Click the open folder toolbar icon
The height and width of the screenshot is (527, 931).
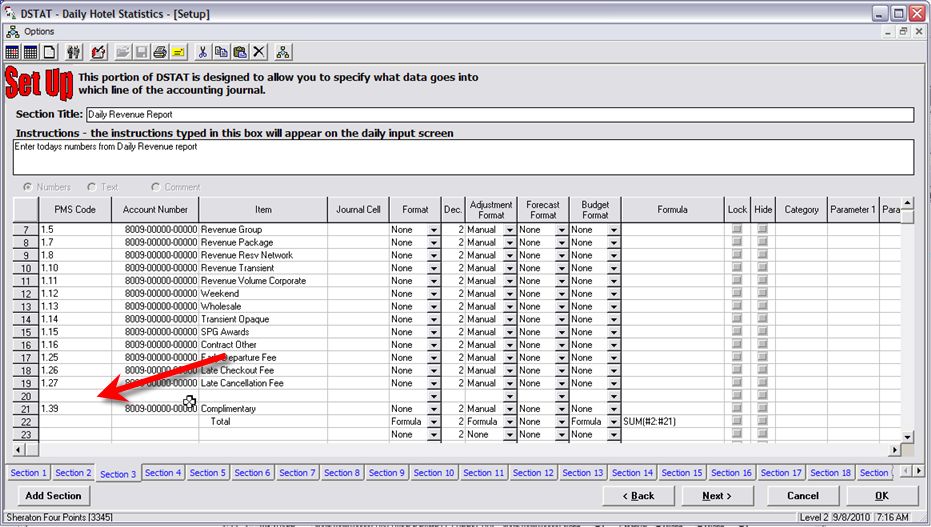click(x=122, y=52)
